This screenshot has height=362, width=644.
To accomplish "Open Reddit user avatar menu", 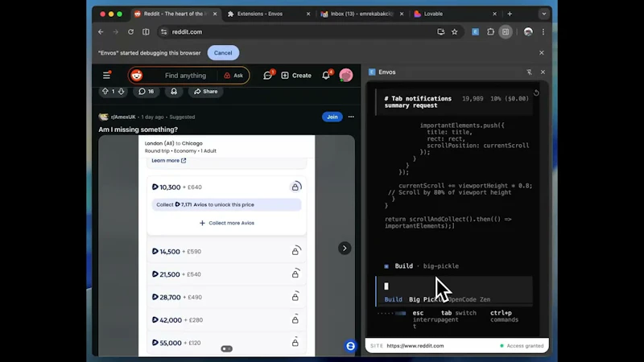I will 346,75.
